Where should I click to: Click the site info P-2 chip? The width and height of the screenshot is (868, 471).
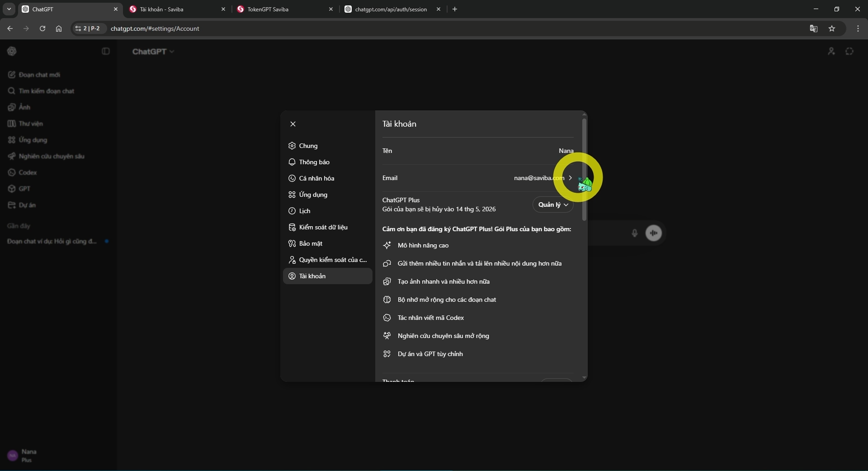89,29
